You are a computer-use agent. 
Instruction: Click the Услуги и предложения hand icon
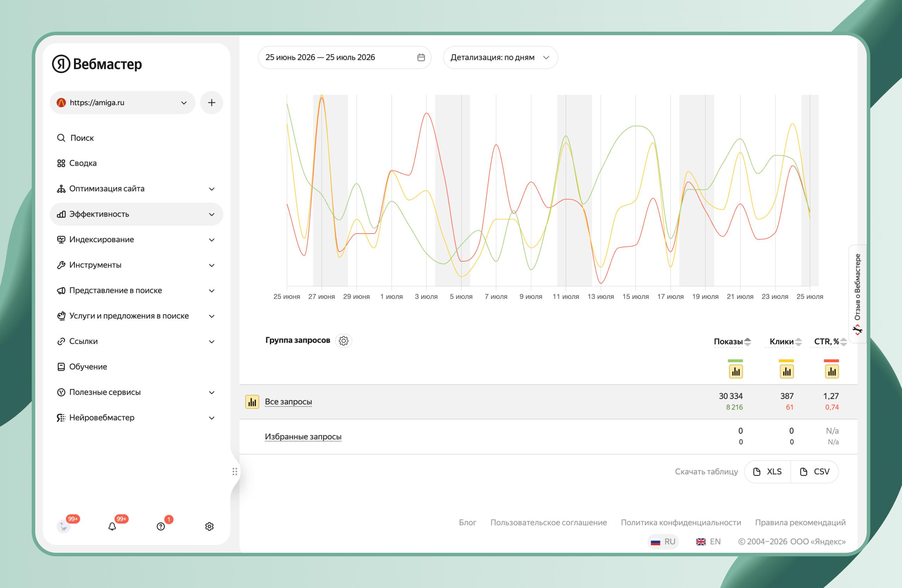[x=61, y=316]
